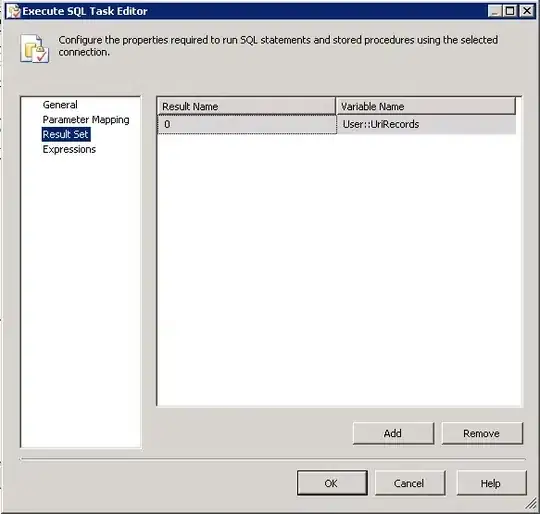
Task: Click the SQL task icon beside the description
Action: pos(34,49)
